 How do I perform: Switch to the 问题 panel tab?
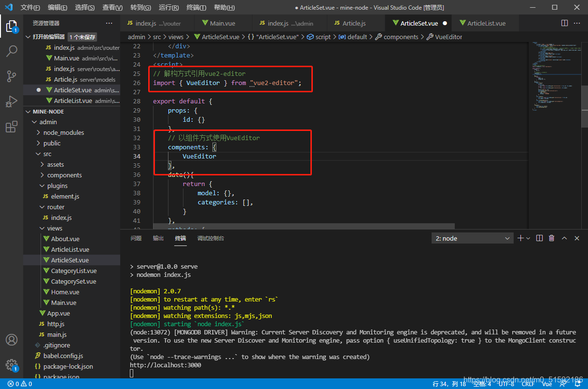pyautogui.click(x=136, y=238)
